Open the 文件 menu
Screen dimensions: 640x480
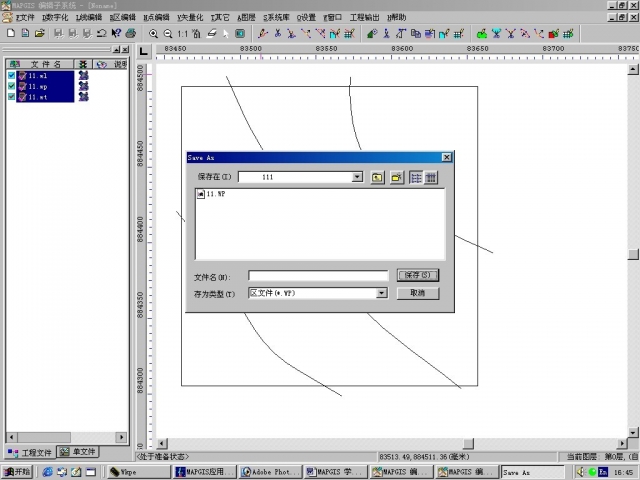pyautogui.click(x=22, y=17)
